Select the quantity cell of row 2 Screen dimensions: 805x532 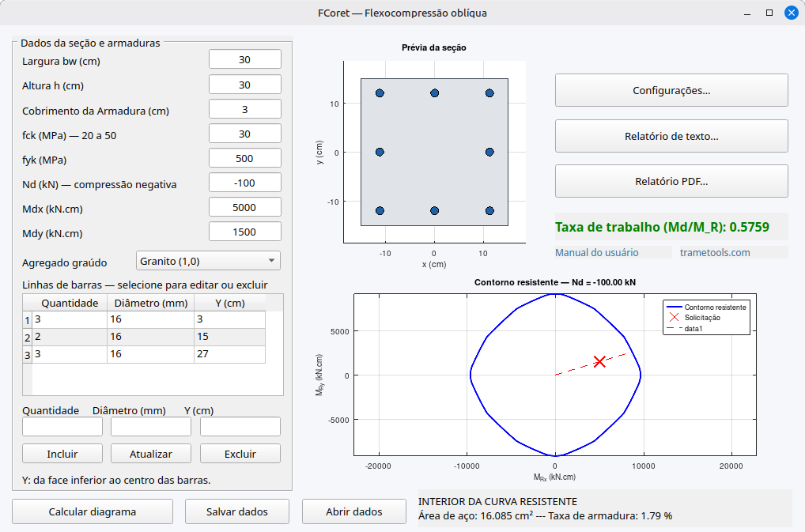click(x=70, y=337)
